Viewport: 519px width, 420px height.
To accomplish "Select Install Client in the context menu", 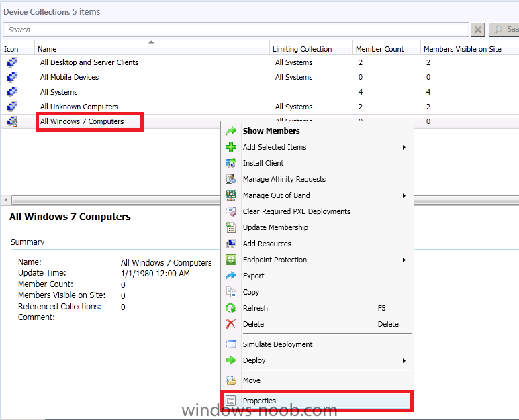I will point(317,163).
